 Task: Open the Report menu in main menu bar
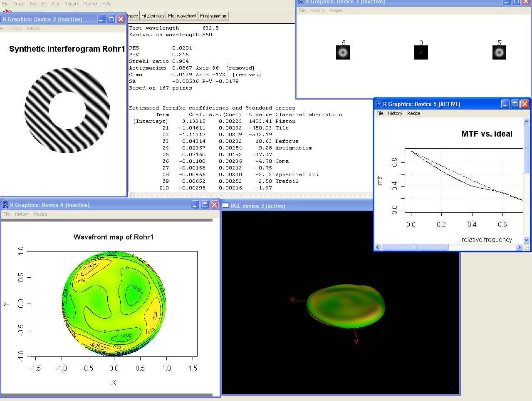71,4
